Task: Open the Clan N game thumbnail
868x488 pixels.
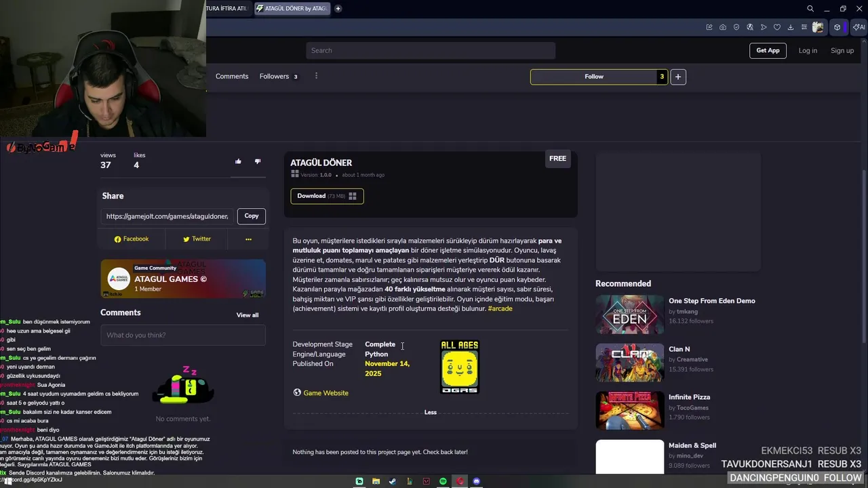Action: (629, 362)
